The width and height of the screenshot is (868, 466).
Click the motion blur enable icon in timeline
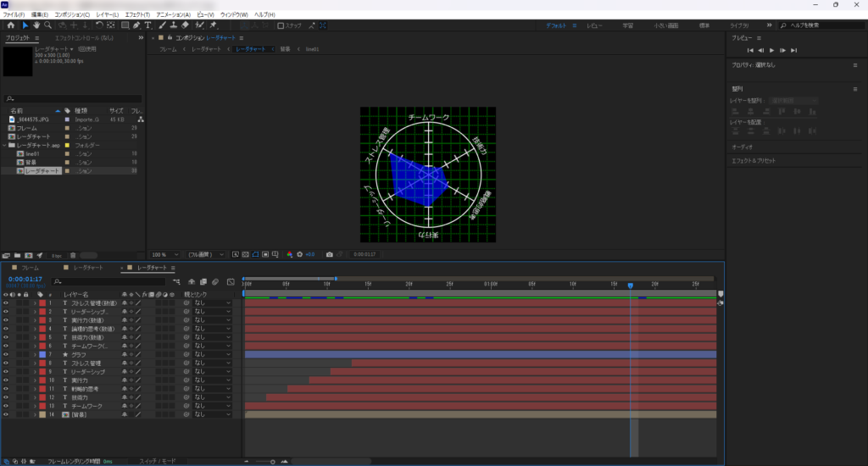click(215, 281)
